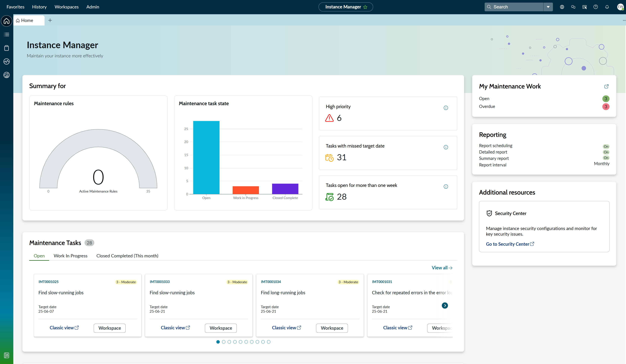Click the notification bell icon
The height and width of the screenshot is (364, 626).
(607, 7)
